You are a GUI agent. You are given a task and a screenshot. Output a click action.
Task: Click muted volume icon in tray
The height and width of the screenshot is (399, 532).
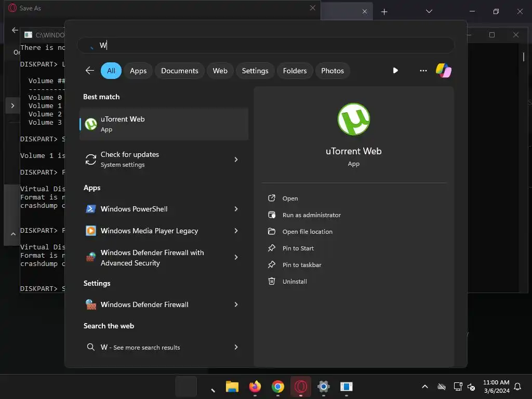[471, 387]
